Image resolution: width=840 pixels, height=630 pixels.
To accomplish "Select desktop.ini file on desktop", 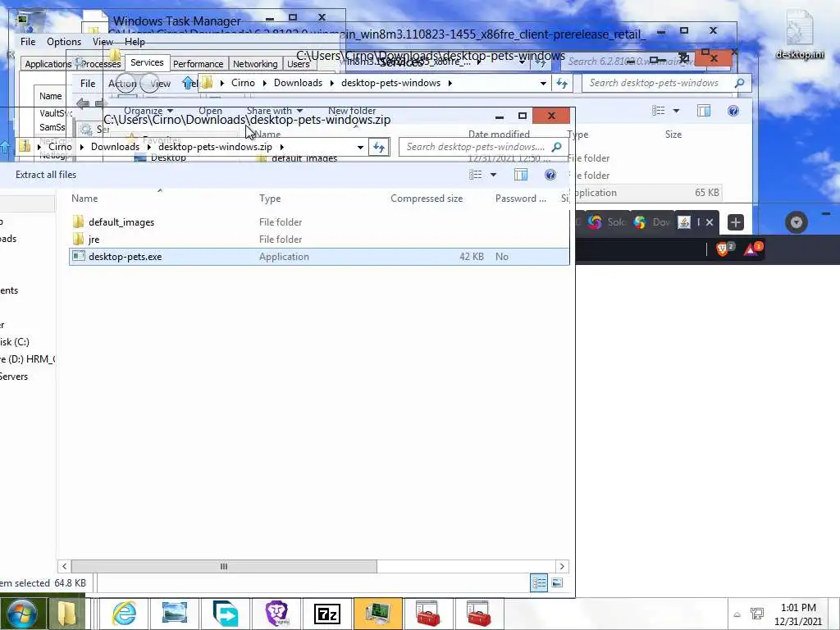I will [x=800, y=35].
